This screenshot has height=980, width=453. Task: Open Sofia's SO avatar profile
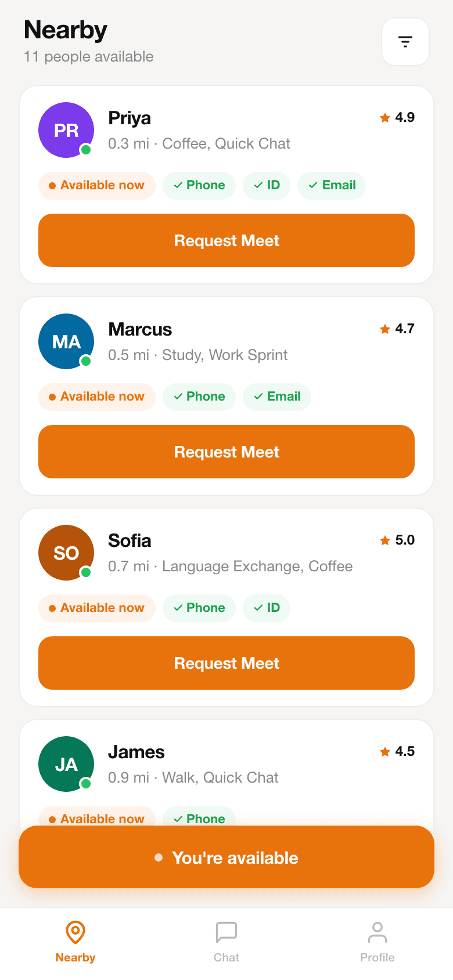[x=66, y=553]
